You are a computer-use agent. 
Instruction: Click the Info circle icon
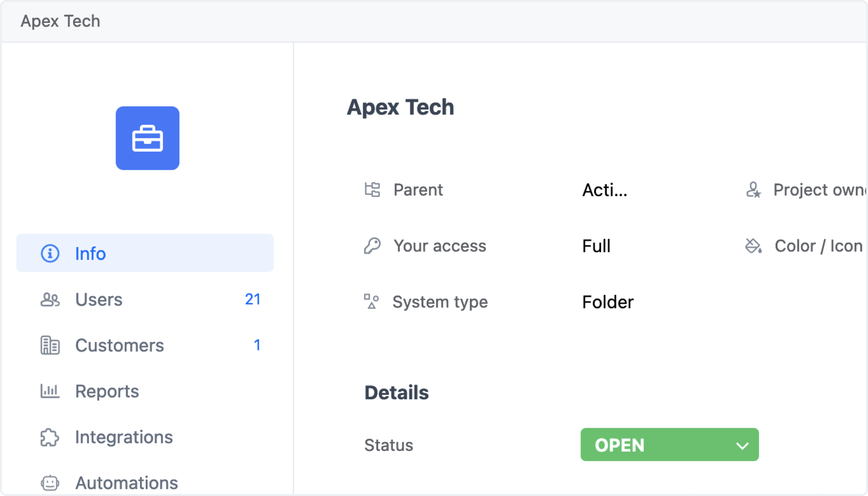tap(50, 254)
